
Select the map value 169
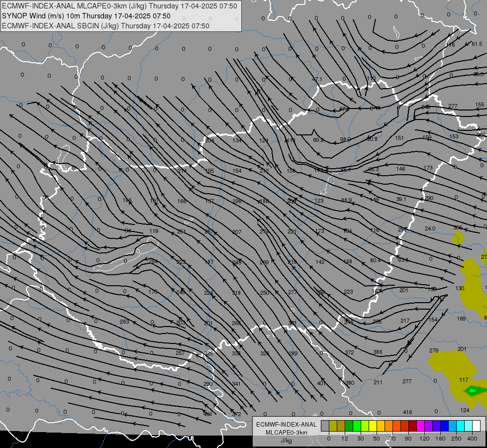pos(461,319)
